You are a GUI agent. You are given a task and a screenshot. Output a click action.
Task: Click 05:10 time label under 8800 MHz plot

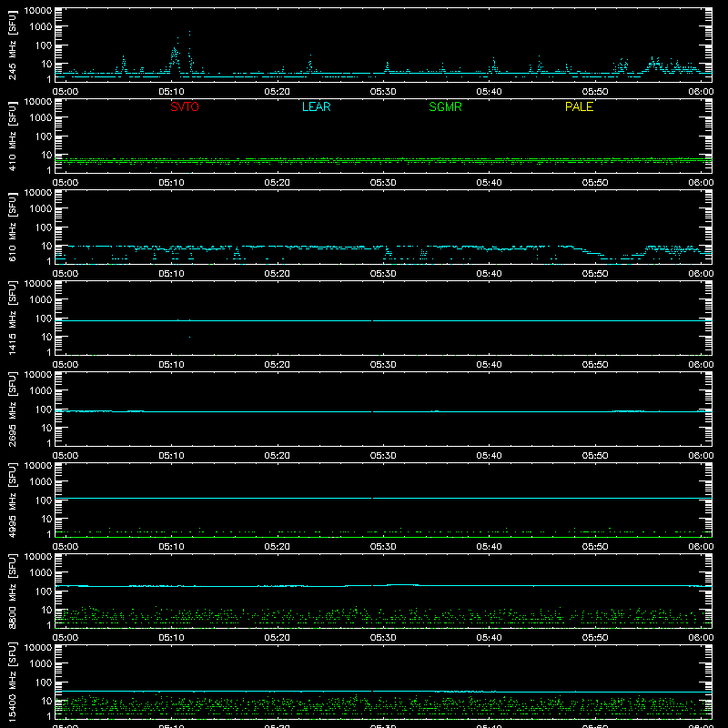tap(171, 638)
